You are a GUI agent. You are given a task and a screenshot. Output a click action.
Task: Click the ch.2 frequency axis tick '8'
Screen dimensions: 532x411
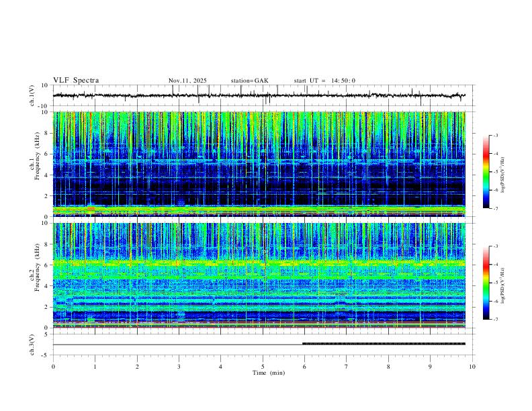[x=46, y=244]
